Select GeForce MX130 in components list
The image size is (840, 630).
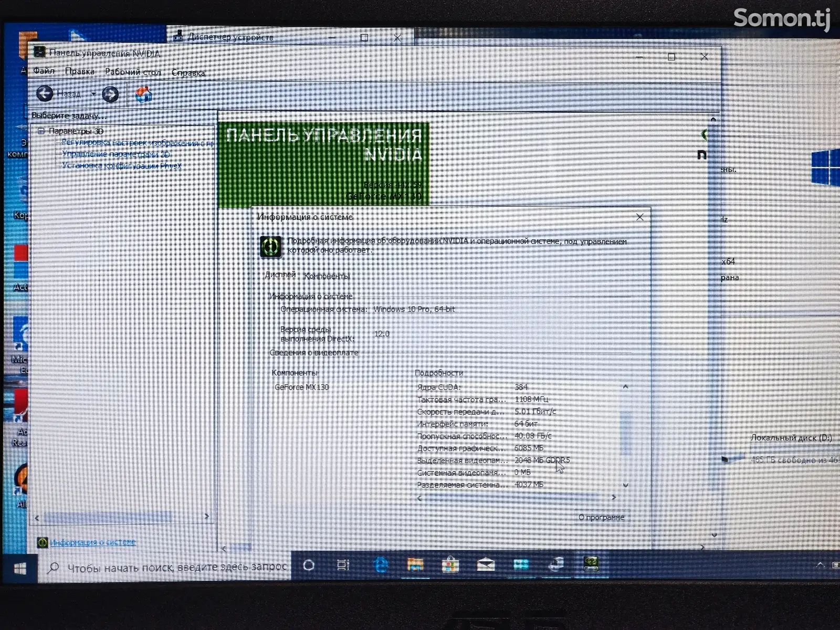tap(302, 387)
